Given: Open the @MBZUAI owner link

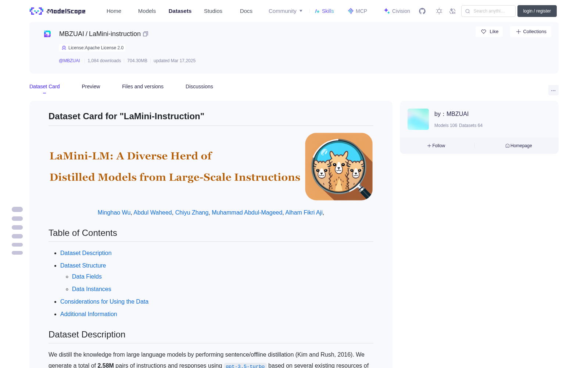Looking at the screenshot, I should coord(69,61).
